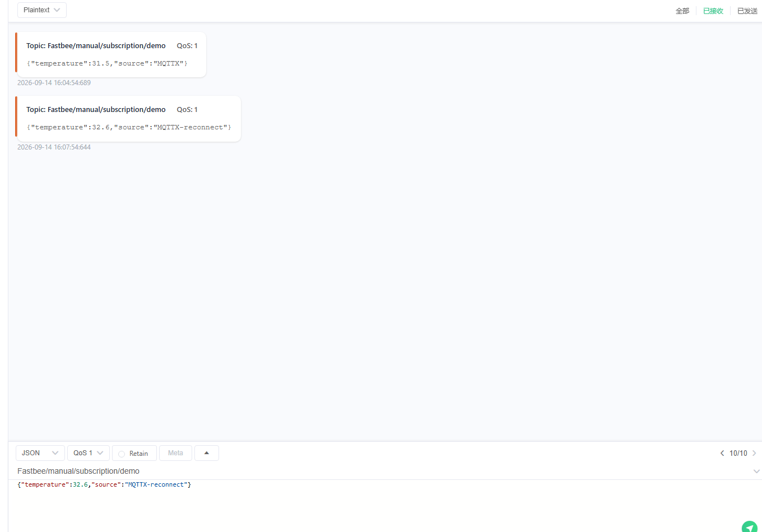This screenshot has height=532, width=762.
Task: Go to the next payload history entry
Action: point(754,453)
